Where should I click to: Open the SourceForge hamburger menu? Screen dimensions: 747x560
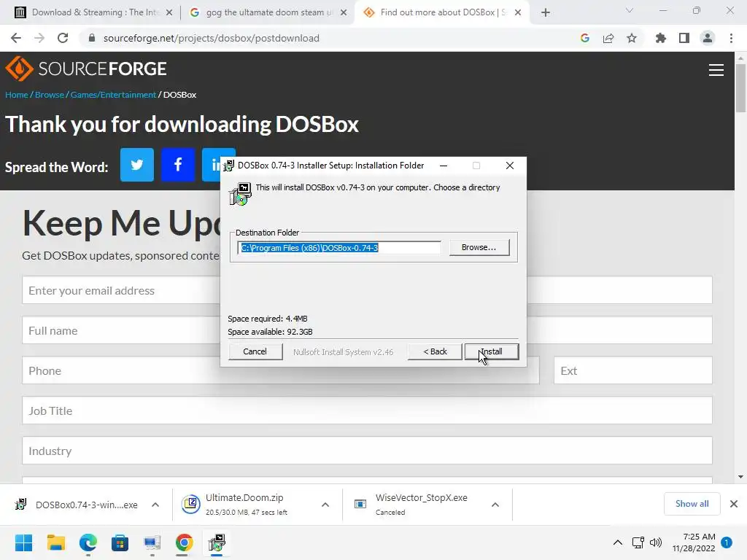pyautogui.click(x=716, y=70)
